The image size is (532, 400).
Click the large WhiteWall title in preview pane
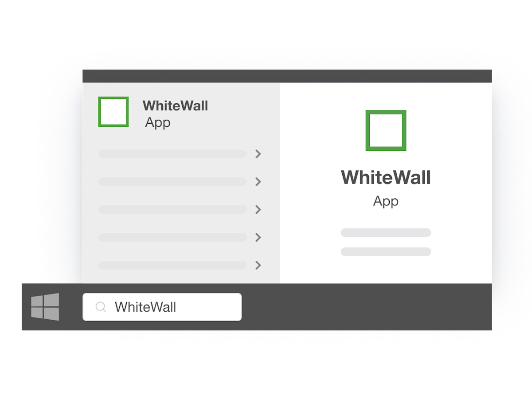(386, 177)
